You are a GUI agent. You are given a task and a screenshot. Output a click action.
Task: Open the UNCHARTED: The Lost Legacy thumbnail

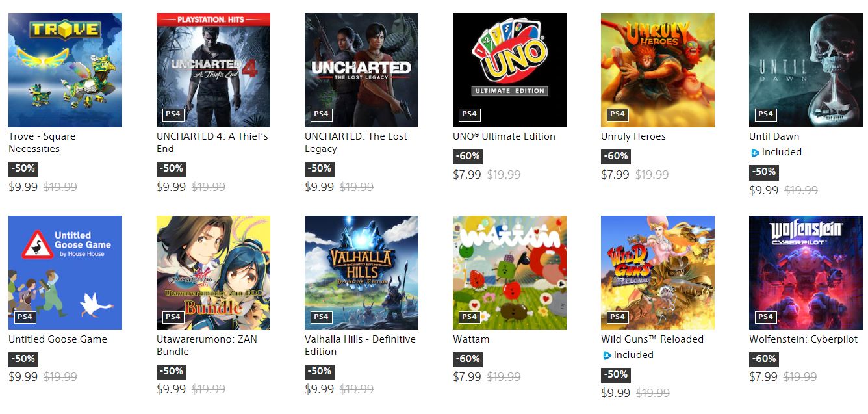(x=361, y=70)
